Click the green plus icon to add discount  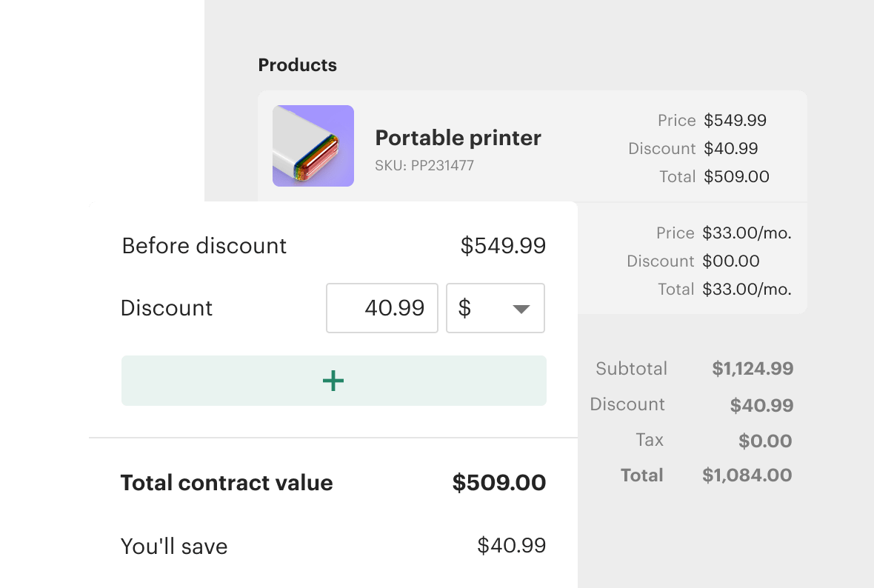tap(333, 380)
